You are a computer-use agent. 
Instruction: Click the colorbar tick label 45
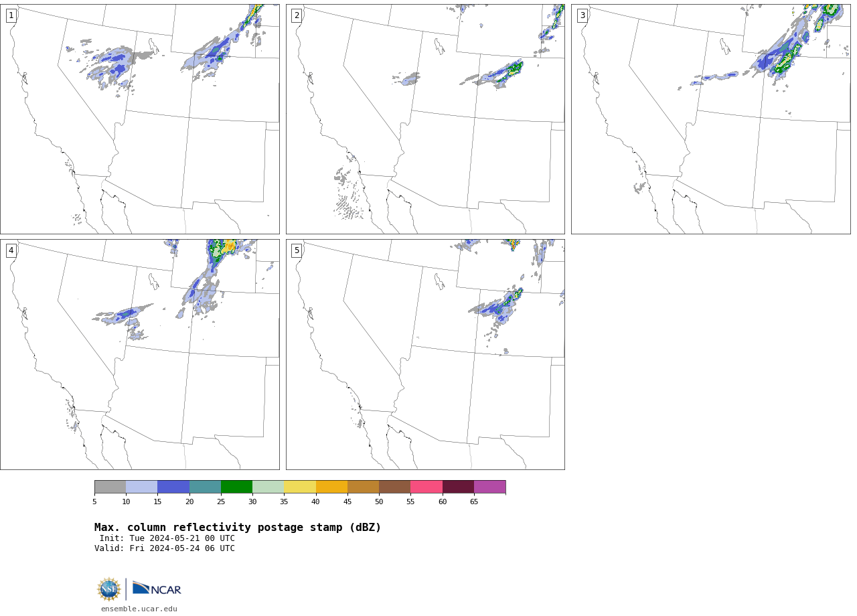pyautogui.click(x=347, y=502)
